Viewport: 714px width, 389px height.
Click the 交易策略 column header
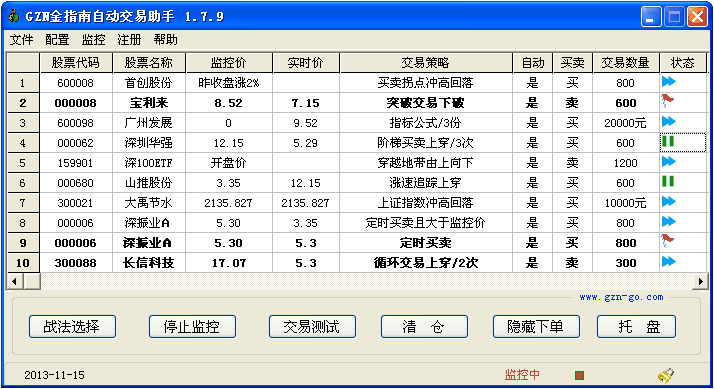point(426,63)
